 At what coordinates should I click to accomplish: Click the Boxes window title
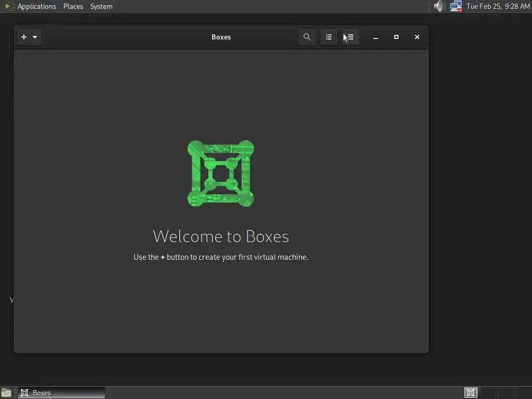pyautogui.click(x=221, y=37)
